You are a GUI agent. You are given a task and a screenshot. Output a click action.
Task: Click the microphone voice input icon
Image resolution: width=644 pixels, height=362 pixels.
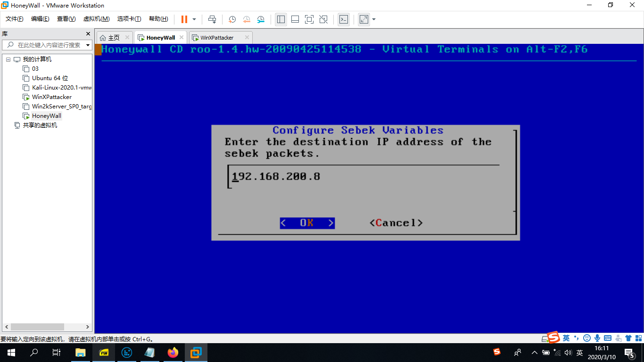pyautogui.click(x=597, y=338)
